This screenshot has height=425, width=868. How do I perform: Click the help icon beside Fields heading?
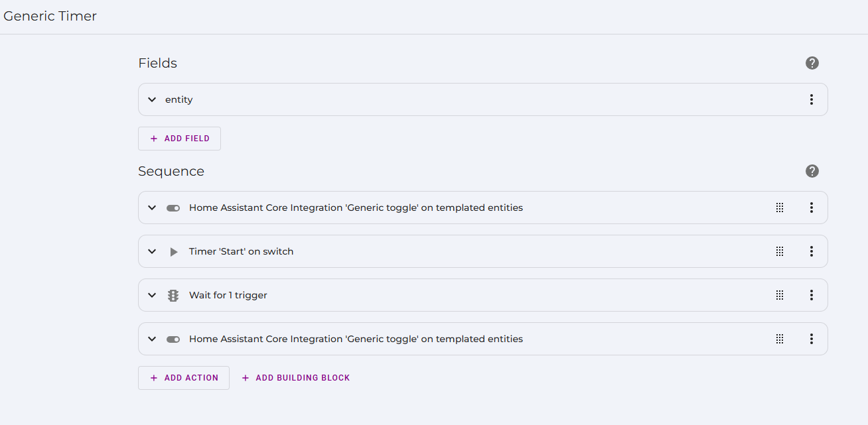(x=812, y=63)
